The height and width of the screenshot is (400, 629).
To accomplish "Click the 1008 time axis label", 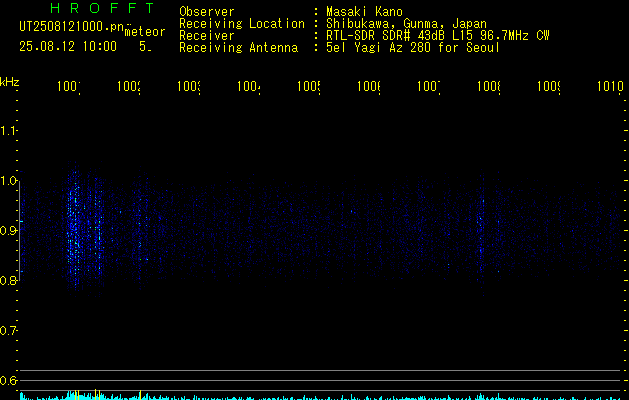I will click(489, 86).
